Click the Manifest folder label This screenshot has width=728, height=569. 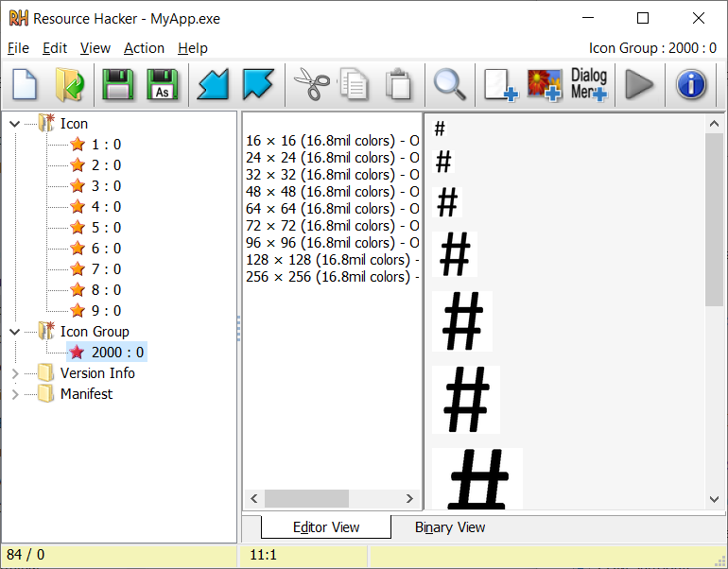coord(86,394)
